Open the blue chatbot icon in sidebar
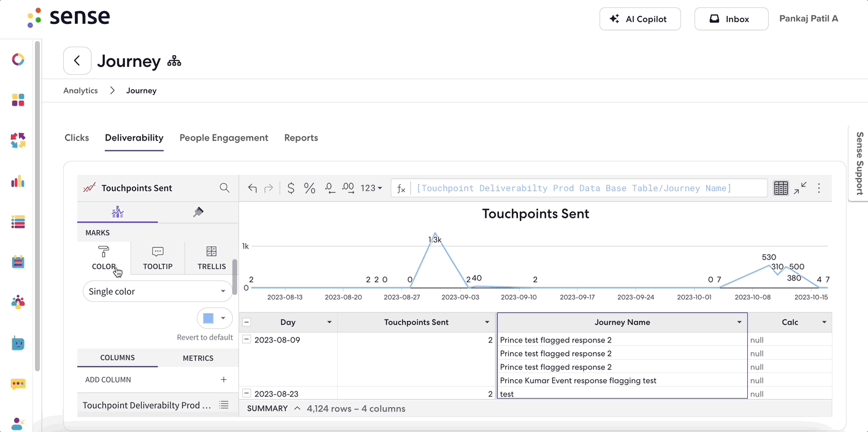Viewport: 868px width, 432px height. coord(18,344)
